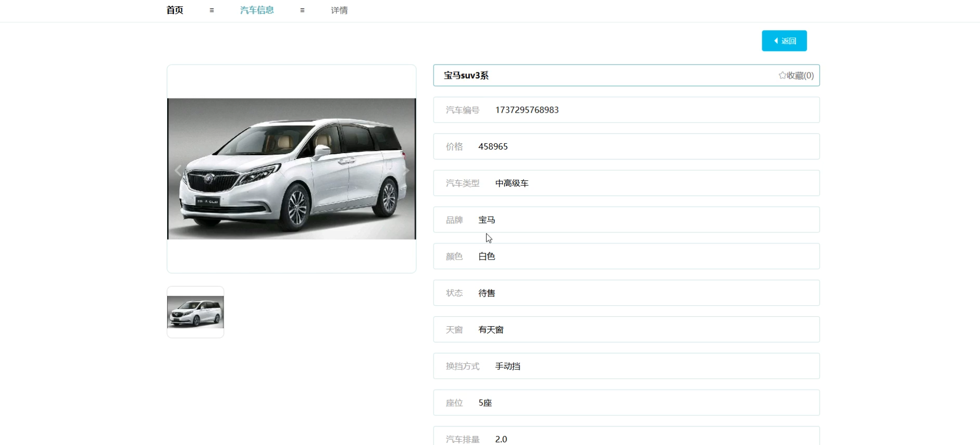The image size is (980, 445).
Task: Click the 颜色 label
Action: [x=454, y=256]
